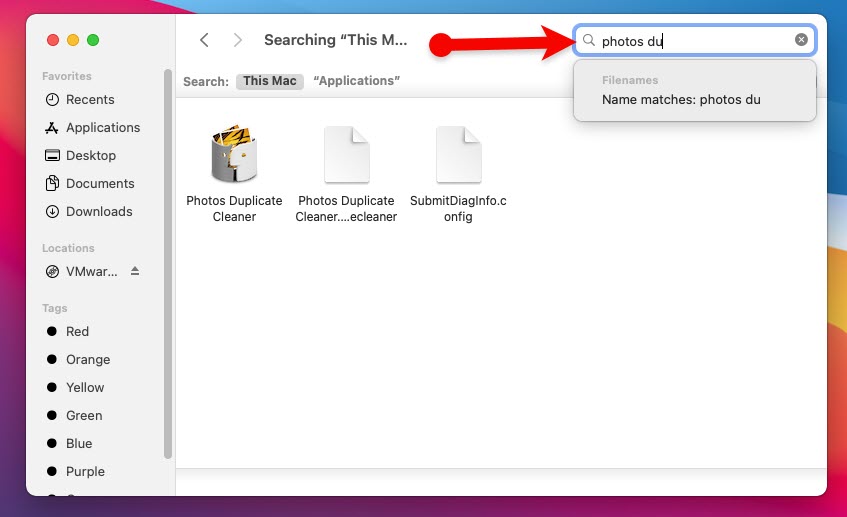Click inside the search field text

point(690,41)
